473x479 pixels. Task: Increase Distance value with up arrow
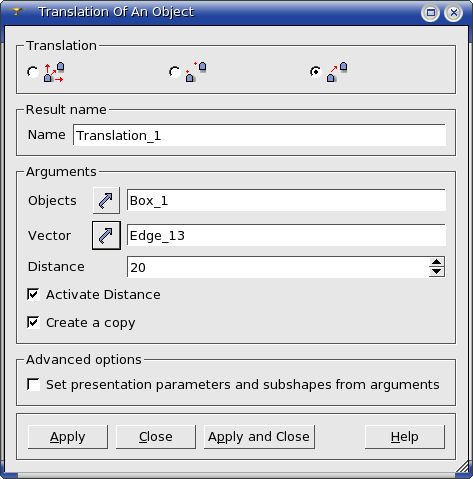(x=436, y=262)
